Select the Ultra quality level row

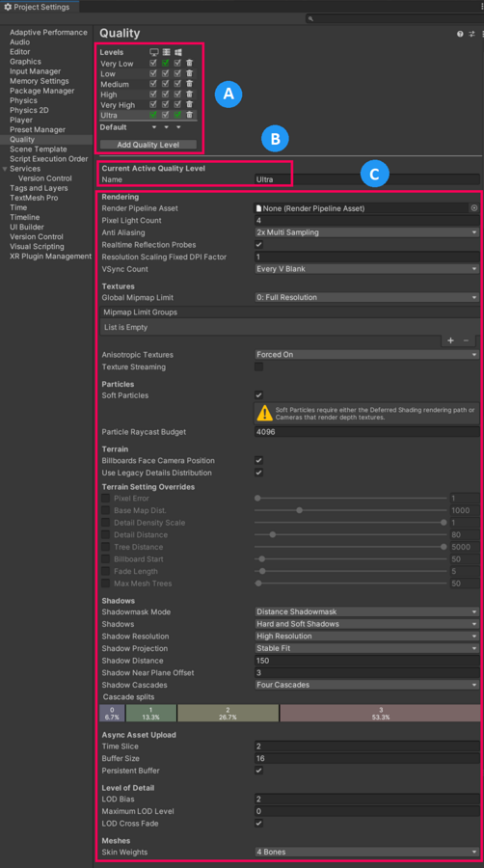[148, 115]
